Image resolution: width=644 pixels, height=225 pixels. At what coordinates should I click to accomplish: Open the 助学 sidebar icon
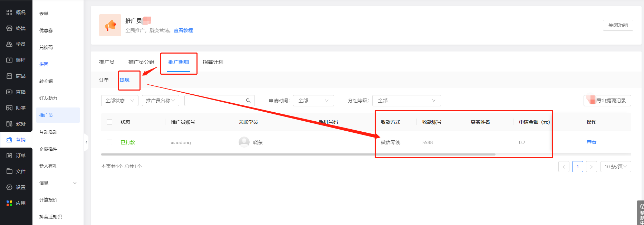9,108
